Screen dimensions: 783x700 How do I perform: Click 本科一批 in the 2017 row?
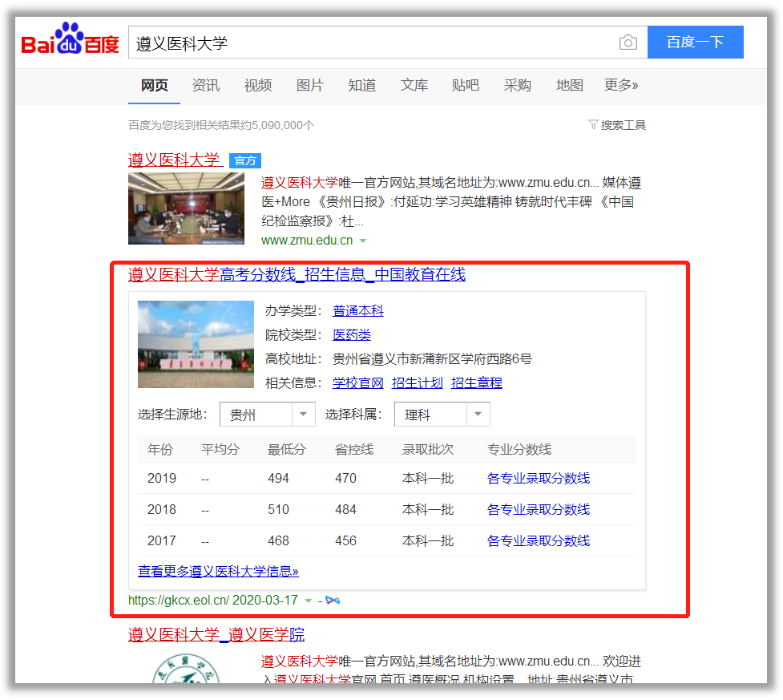pyautogui.click(x=428, y=540)
